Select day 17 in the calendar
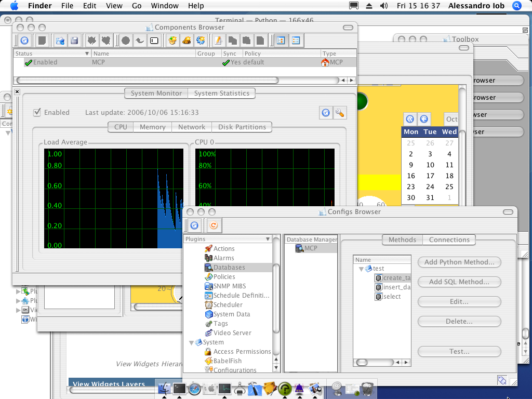532x399 pixels. point(430,176)
